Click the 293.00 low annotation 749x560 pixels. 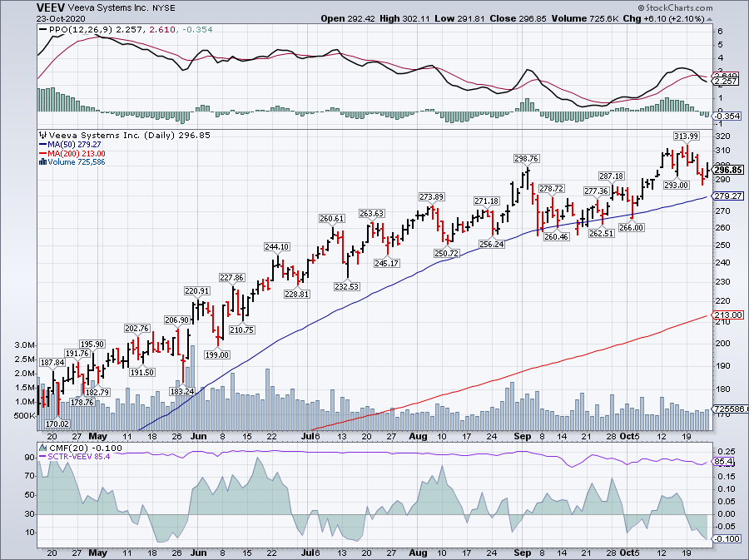pyautogui.click(x=677, y=186)
